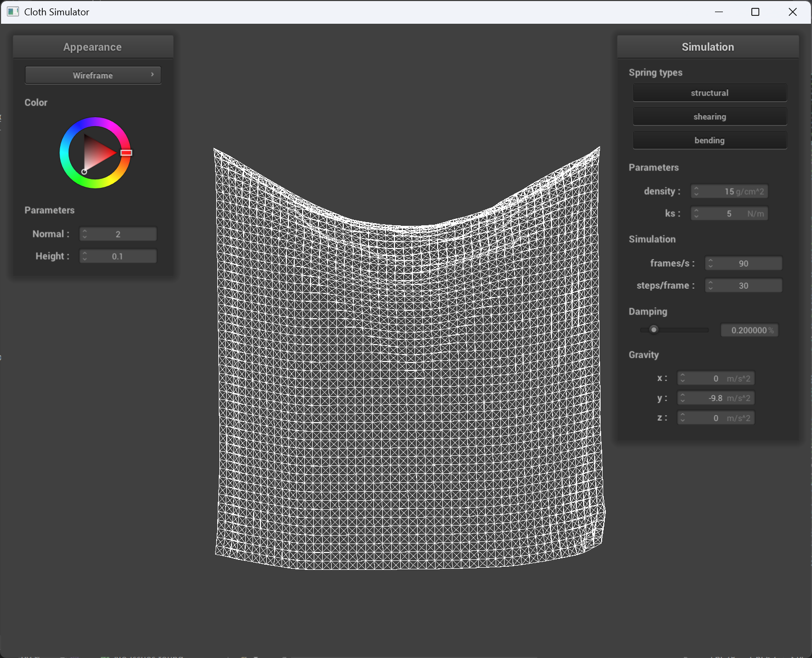Screen dimensions: 812x658
Task: Toggle shearing spring type
Action: point(710,116)
